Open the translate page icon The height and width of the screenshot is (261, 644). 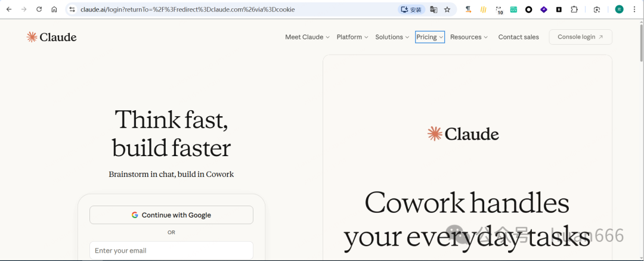434,10
